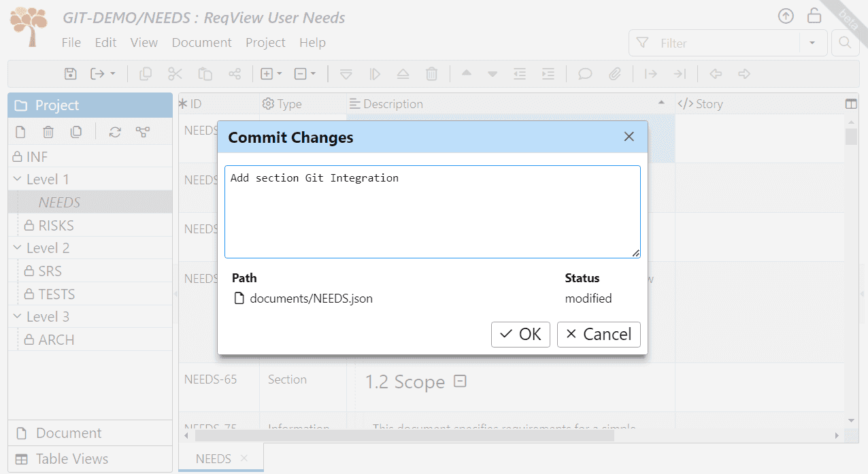Image resolution: width=868 pixels, height=474 pixels.
Task: Click the Copy icon in toolbar
Action: click(145, 73)
